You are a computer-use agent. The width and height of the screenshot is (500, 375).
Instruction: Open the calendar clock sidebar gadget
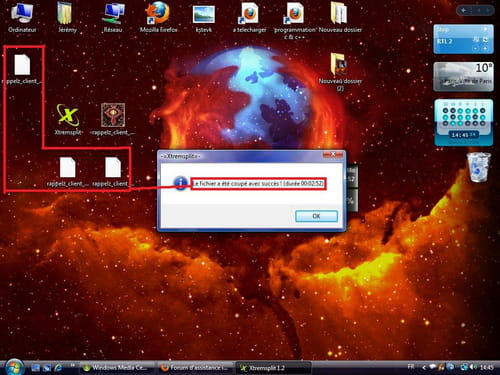tap(463, 122)
